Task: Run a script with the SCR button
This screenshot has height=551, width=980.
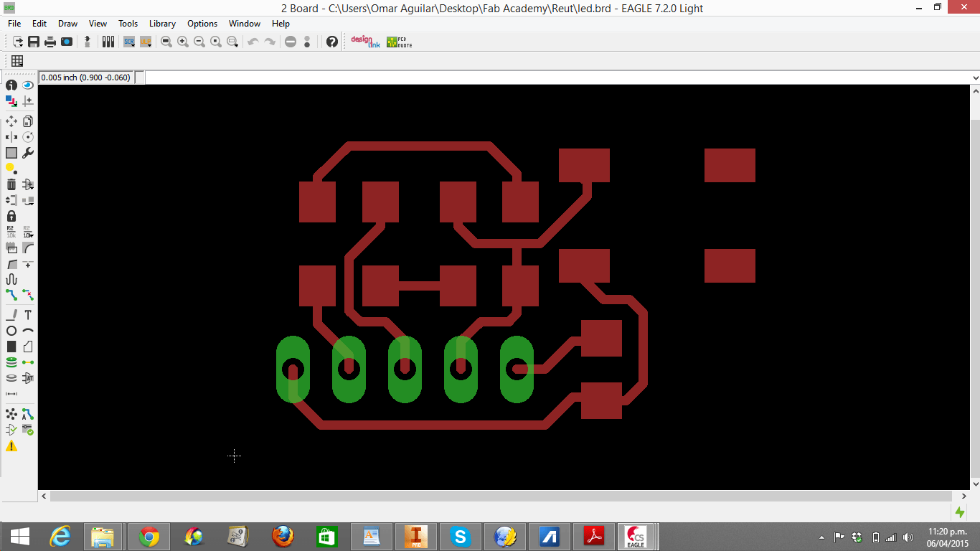Action: 129,42
